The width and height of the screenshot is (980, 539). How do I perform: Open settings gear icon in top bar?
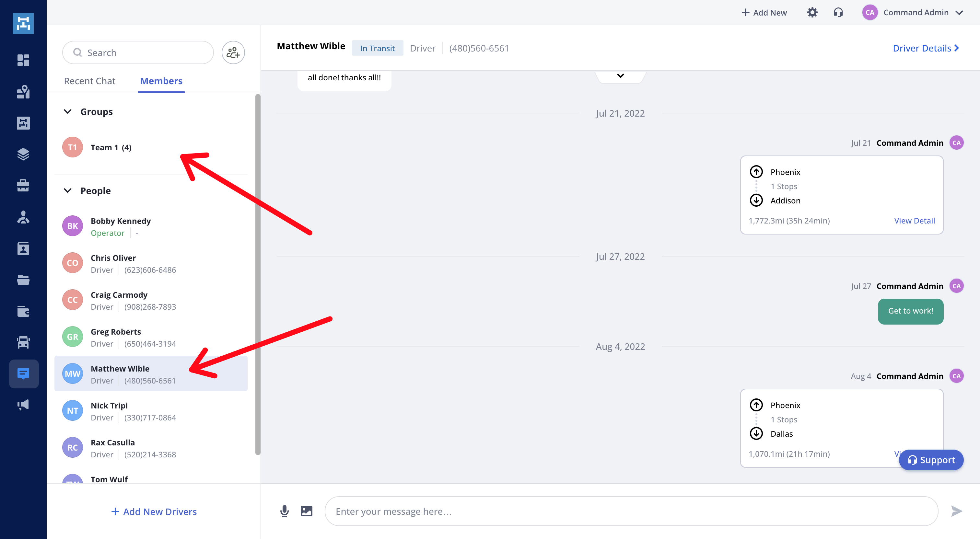(x=812, y=13)
